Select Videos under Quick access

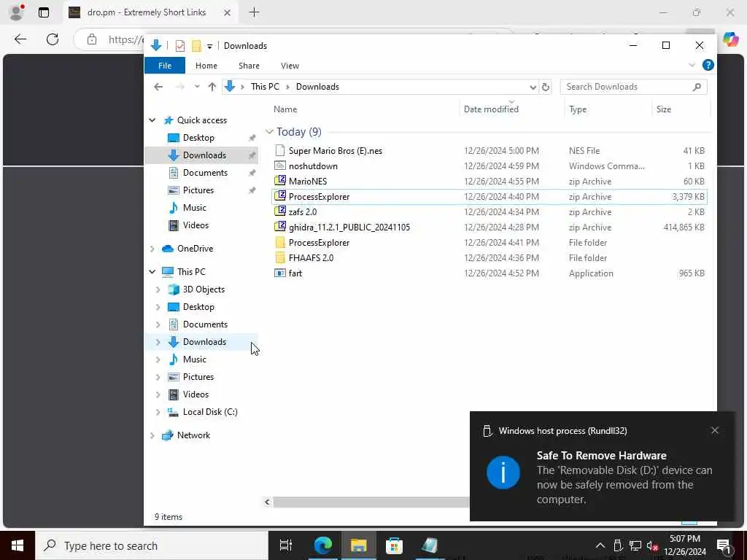196,225
